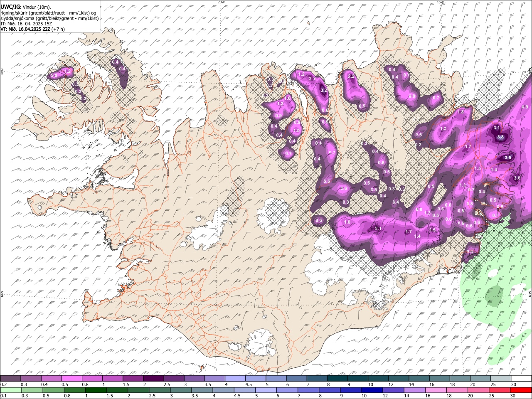Pick the dark green swatch between 1 and 1.5
532x399 pixels.
96,390
